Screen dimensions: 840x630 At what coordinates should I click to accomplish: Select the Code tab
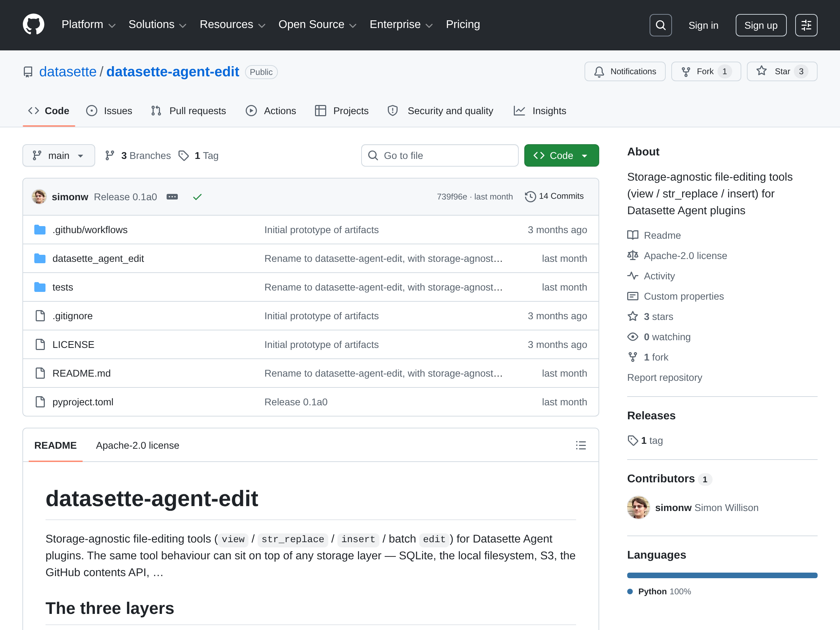(x=49, y=111)
